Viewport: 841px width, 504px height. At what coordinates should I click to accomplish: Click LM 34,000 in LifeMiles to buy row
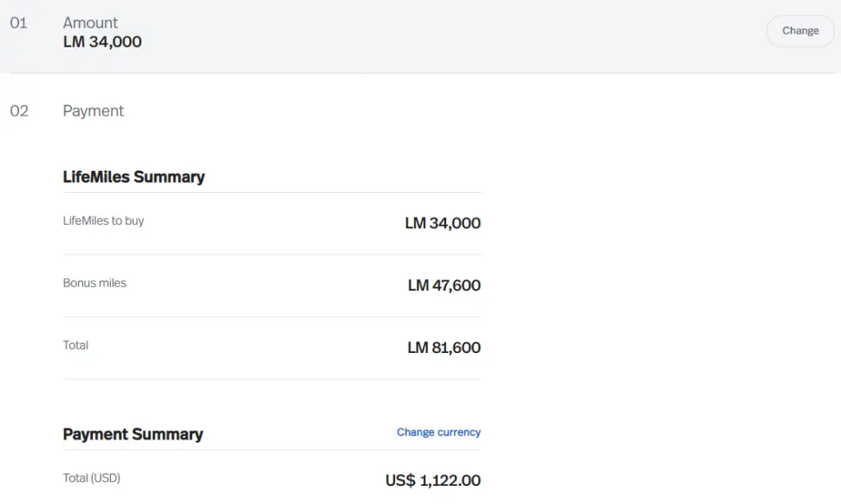[443, 223]
